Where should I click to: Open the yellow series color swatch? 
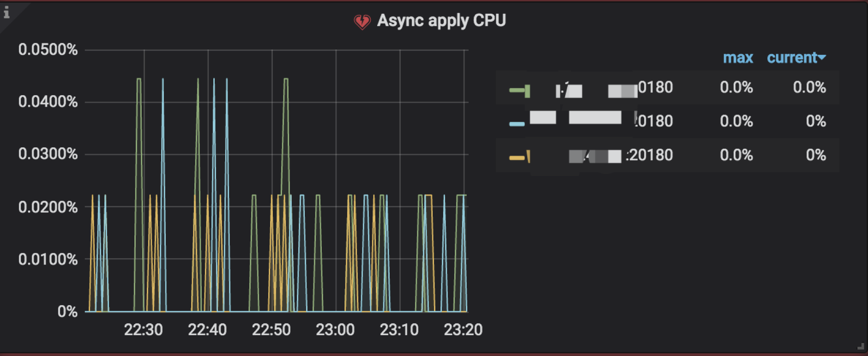click(x=517, y=158)
